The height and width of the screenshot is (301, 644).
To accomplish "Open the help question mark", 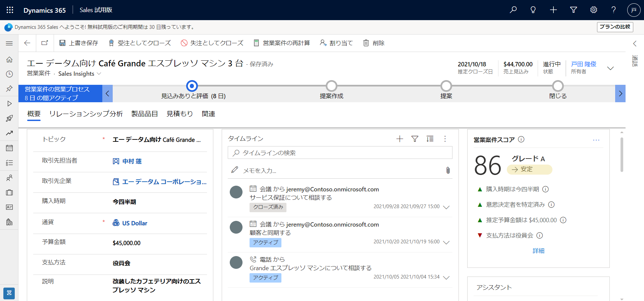I will pyautogui.click(x=613, y=10).
